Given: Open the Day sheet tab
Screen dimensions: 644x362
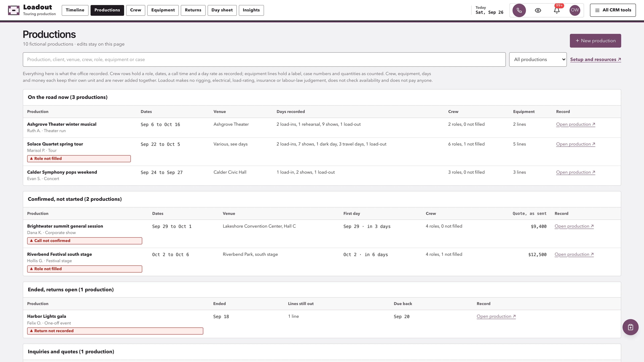Looking at the screenshot, I should click(x=222, y=10).
